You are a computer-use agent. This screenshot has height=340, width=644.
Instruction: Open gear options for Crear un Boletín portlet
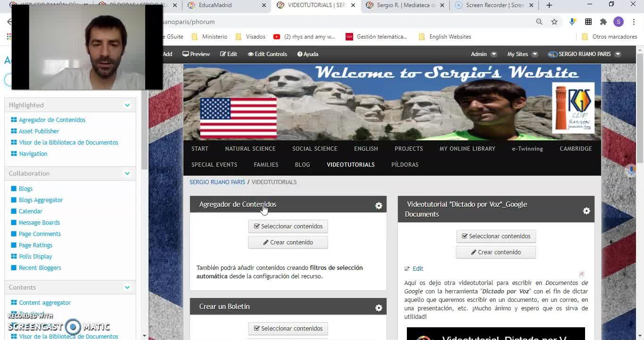click(x=379, y=308)
